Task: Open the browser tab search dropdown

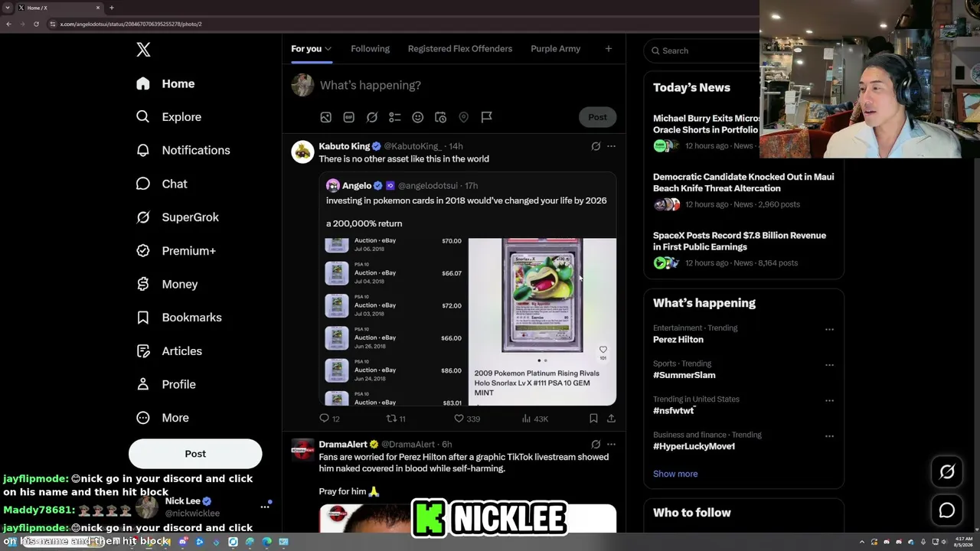Action: point(6,8)
